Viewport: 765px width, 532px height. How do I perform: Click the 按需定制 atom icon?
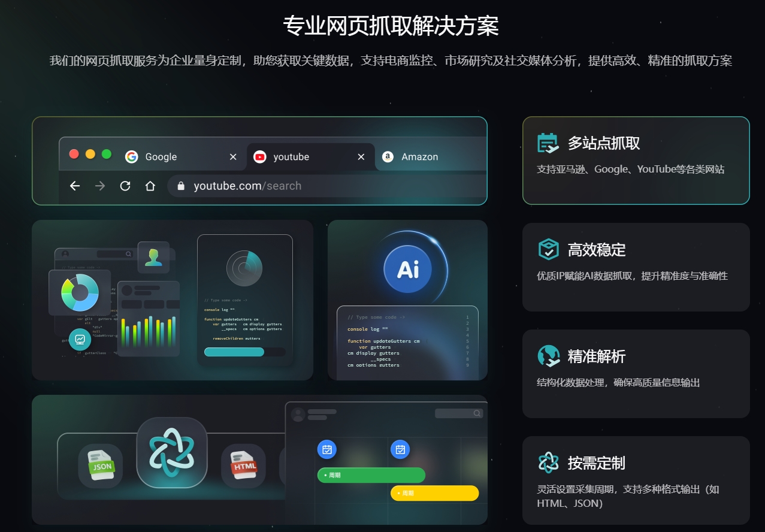click(x=548, y=463)
